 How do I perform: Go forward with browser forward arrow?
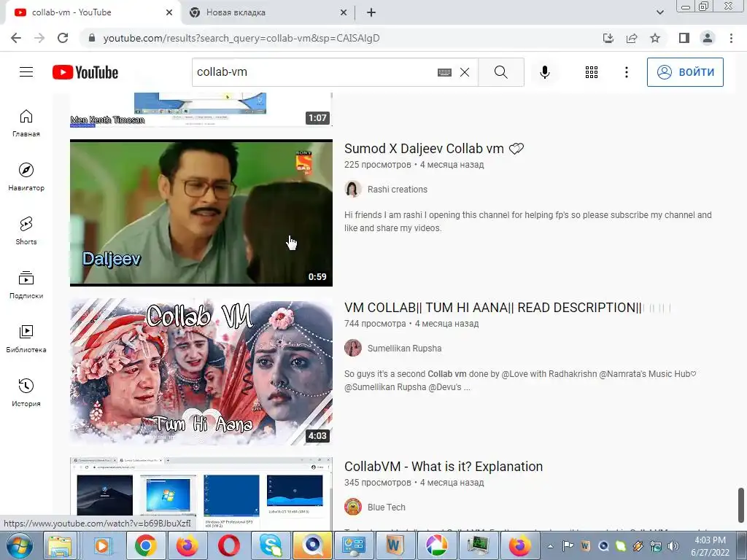[x=39, y=38]
